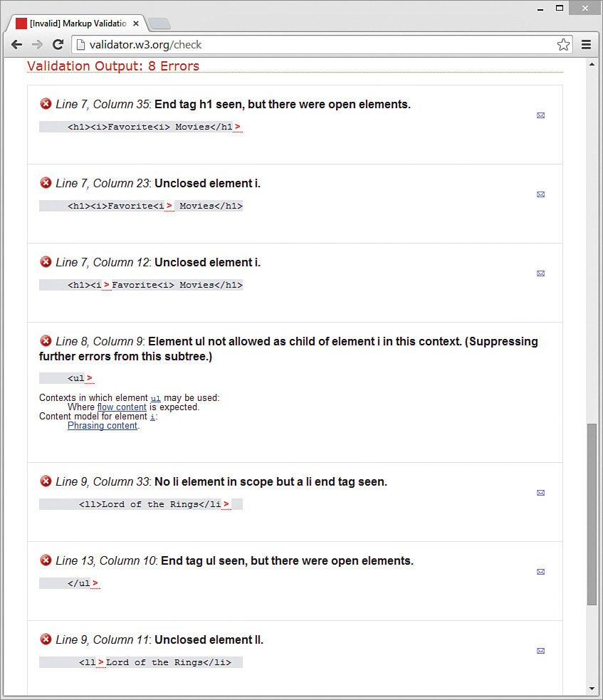This screenshot has width=603, height=700.
Task: Open the Chrome menu
Action: tap(587, 44)
